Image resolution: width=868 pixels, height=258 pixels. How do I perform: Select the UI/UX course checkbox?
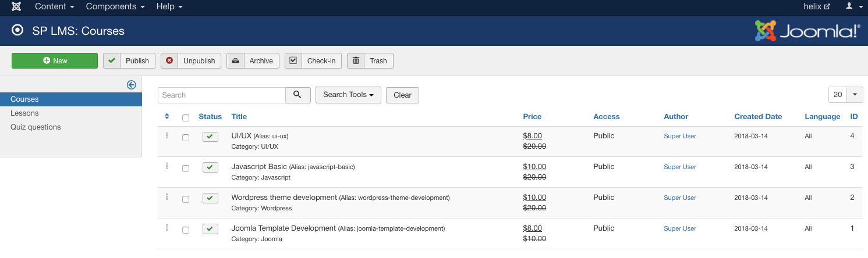click(186, 138)
